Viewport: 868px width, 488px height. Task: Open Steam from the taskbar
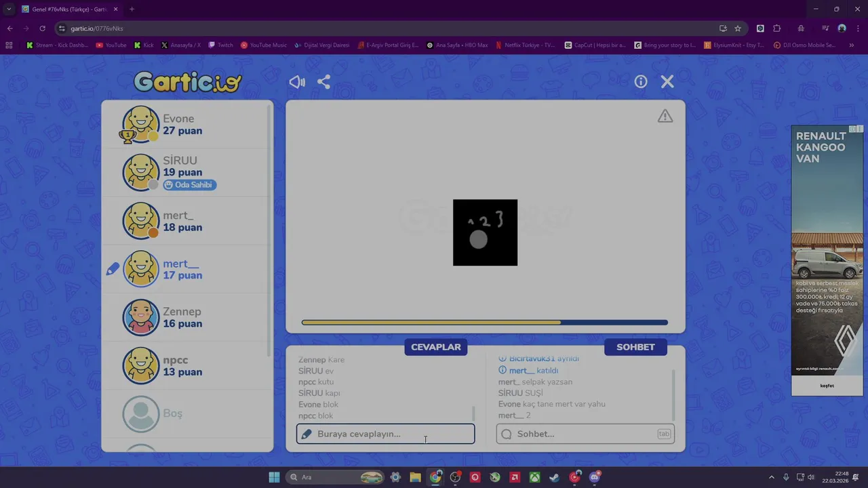click(555, 477)
